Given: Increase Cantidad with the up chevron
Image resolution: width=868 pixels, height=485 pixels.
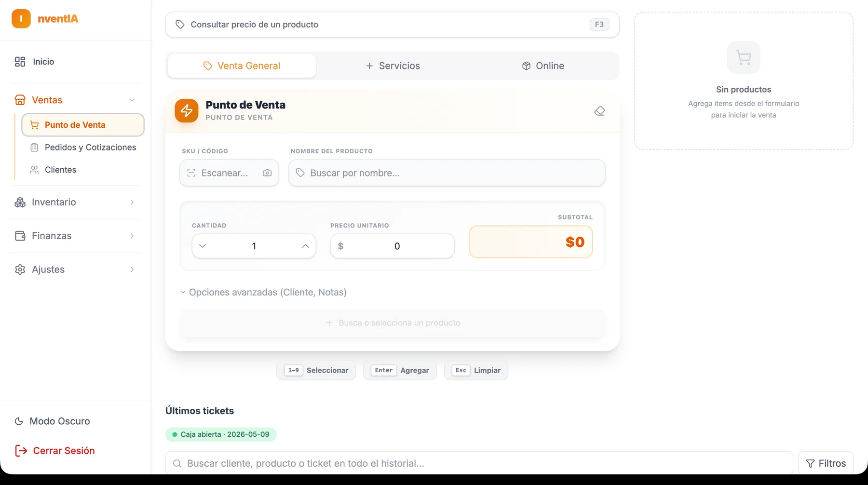Looking at the screenshot, I should [305, 246].
